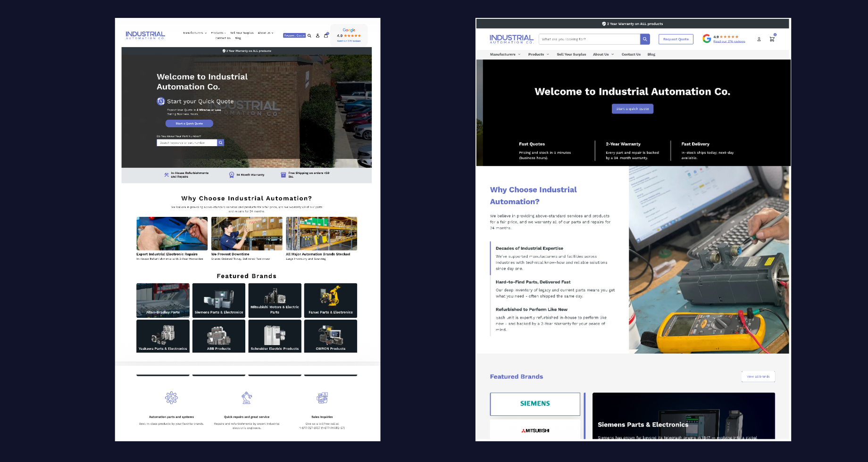Focus the 'What are you looking for?' search field
868x462 pixels.
589,39
